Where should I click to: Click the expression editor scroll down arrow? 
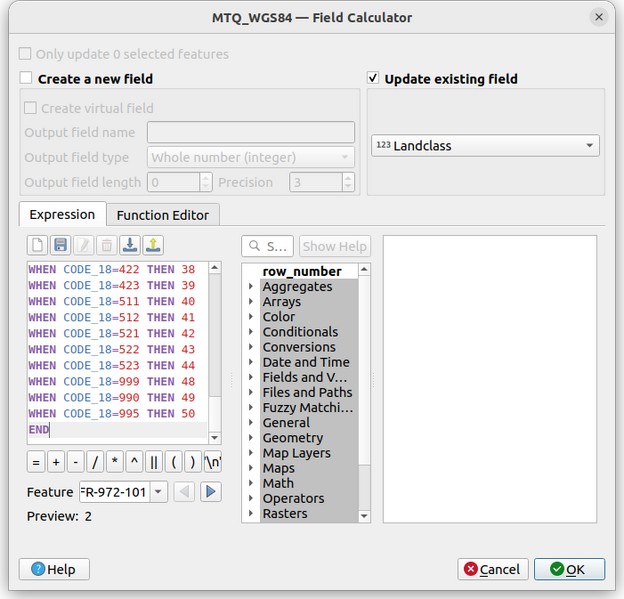pos(214,438)
